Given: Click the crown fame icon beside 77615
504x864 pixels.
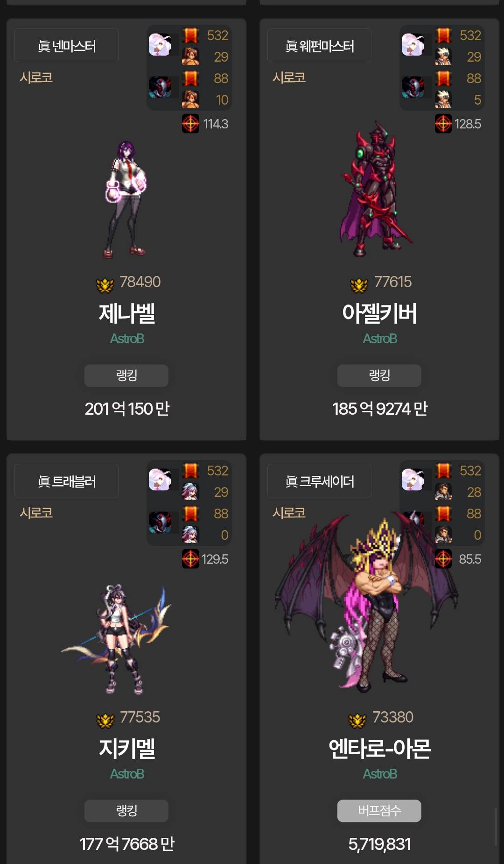Looking at the screenshot, I should pos(359,285).
